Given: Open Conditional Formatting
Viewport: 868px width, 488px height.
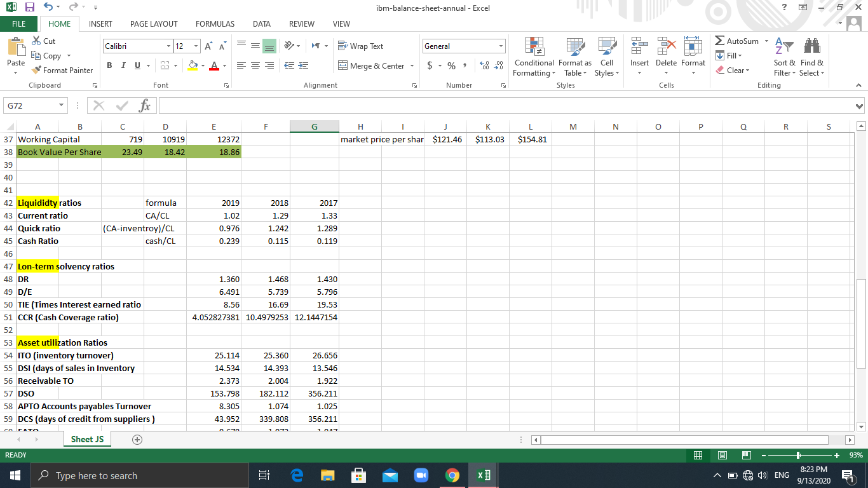Looking at the screenshot, I should 534,56.
